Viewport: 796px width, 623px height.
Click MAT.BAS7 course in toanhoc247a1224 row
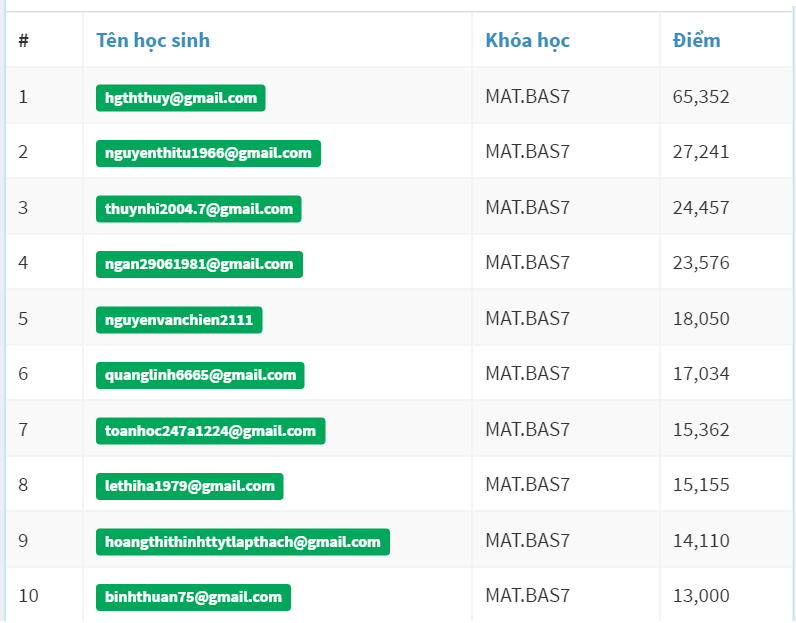(x=527, y=429)
